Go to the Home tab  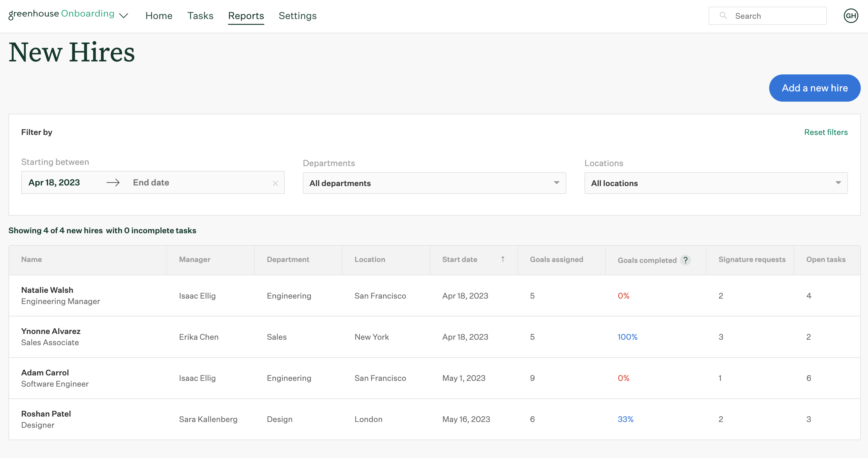tap(159, 15)
